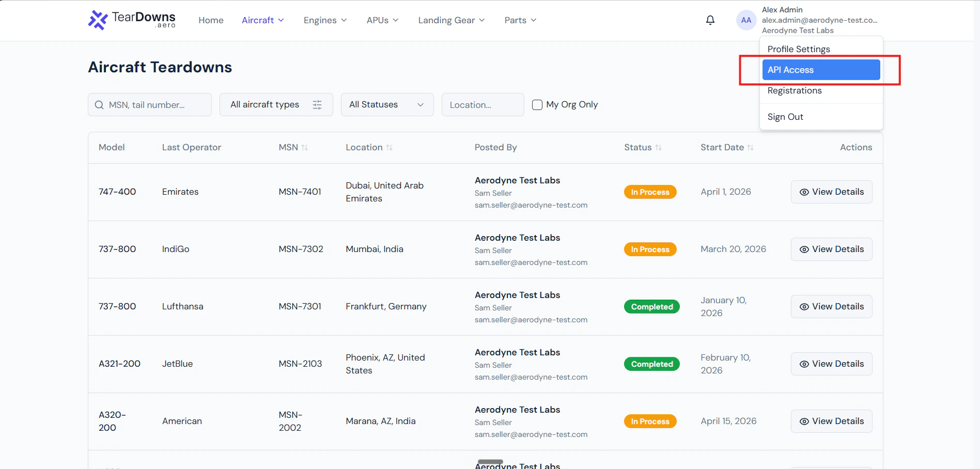Select API Access from the user menu
980x469 pixels.
tap(821, 70)
